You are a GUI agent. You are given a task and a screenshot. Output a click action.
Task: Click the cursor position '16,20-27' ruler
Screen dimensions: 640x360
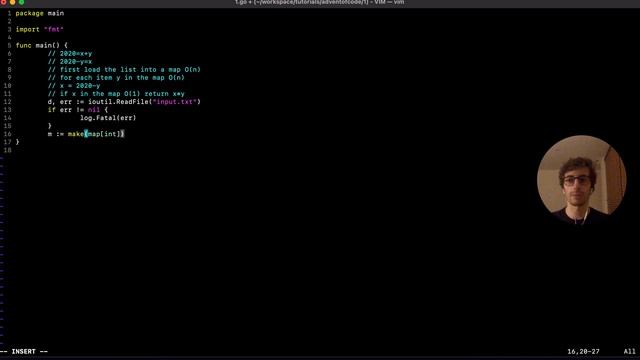click(x=583, y=351)
